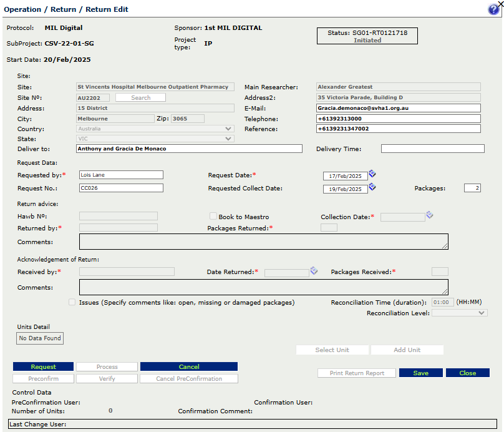Screen dimensions: 504x432
Task: Click the Add Unit button
Action: [407, 350]
